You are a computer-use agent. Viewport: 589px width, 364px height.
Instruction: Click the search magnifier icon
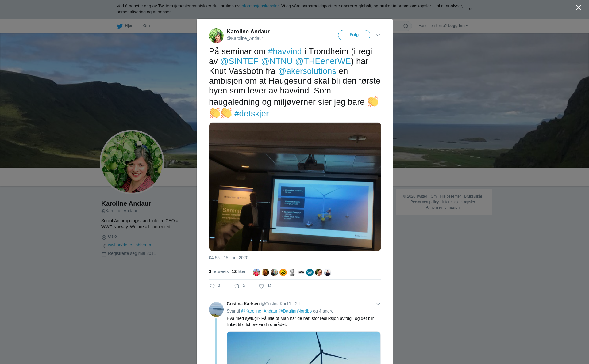[406, 26]
